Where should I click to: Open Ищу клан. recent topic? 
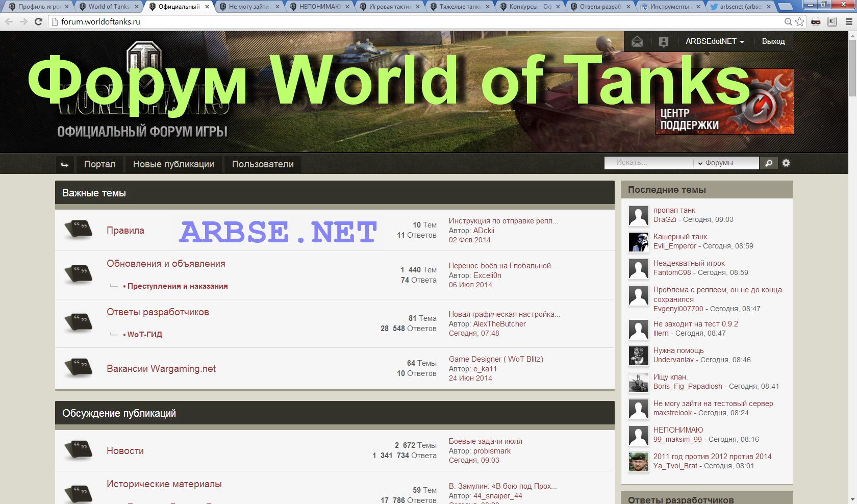pyautogui.click(x=670, y=377)
